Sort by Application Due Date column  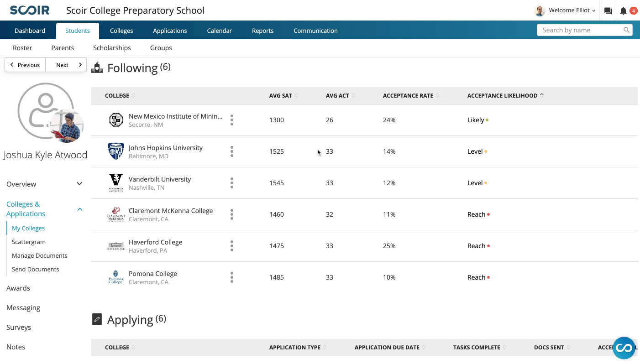pos(390,347)
